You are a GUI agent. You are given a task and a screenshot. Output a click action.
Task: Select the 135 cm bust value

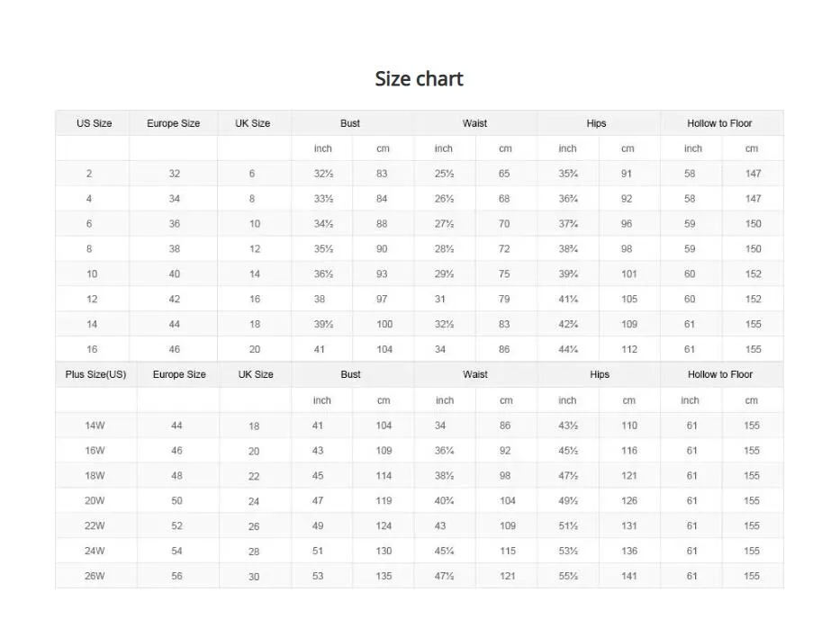tap(384, 576)
